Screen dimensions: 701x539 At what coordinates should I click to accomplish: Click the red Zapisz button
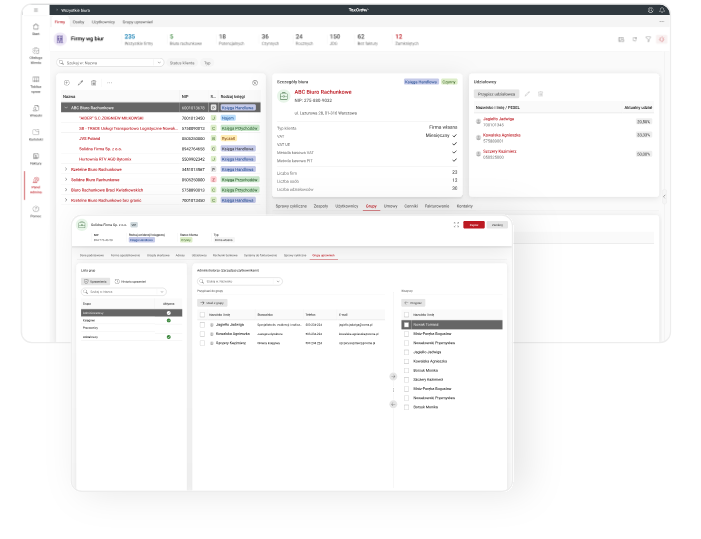[x=473, y=225]
